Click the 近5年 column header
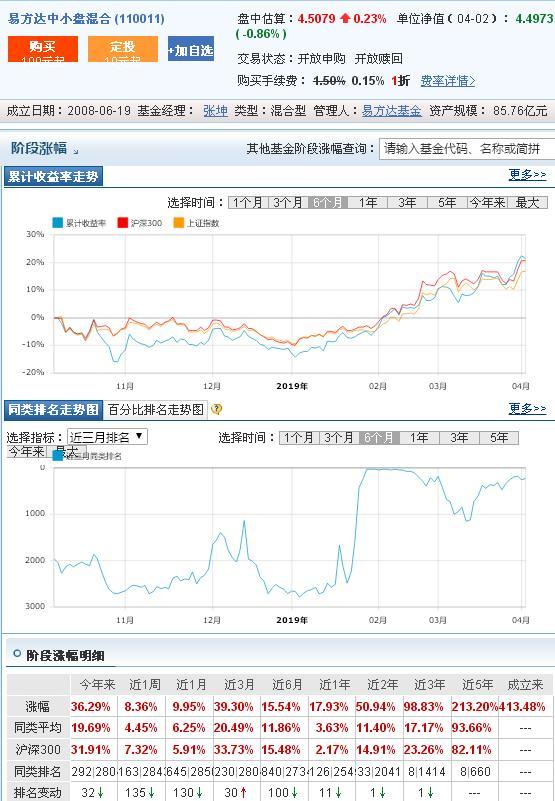Screen dimensions: 555x801 477,685
